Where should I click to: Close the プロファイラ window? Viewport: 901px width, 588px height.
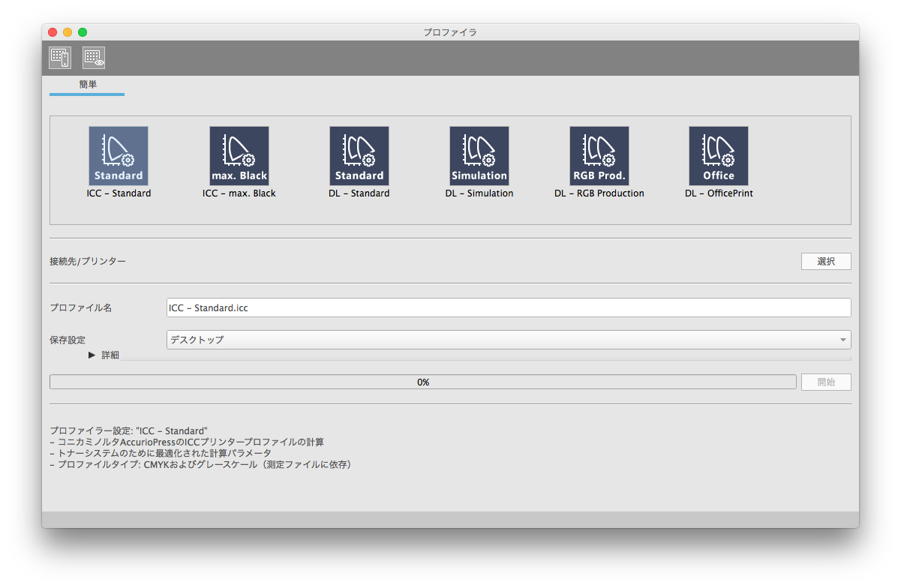(53, 32)
